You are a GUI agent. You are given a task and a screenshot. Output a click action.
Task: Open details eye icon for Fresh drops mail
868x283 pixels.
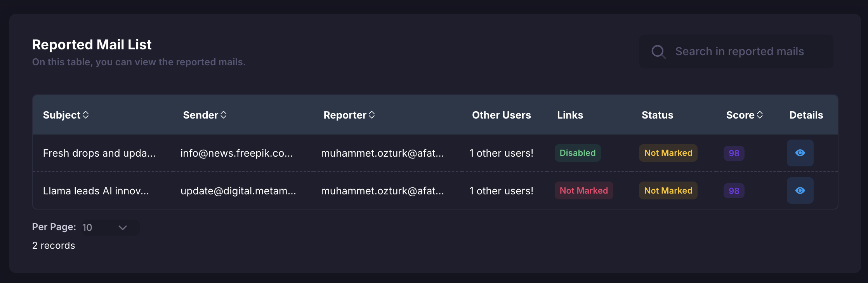click(x=800, y=153)
